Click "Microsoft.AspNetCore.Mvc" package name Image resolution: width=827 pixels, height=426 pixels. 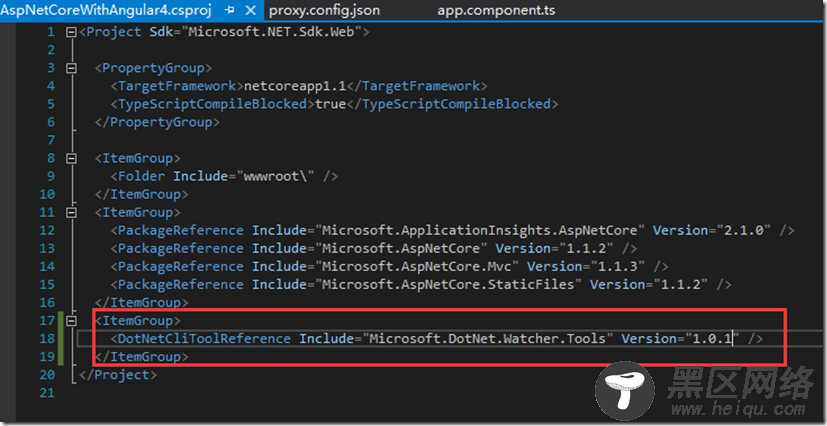[417, 266]
